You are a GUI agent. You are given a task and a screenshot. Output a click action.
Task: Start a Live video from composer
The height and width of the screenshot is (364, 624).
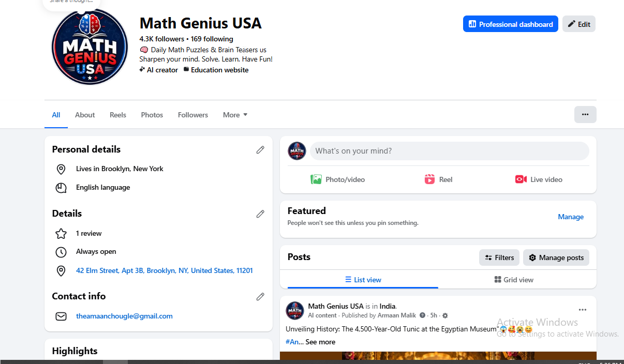539,179
